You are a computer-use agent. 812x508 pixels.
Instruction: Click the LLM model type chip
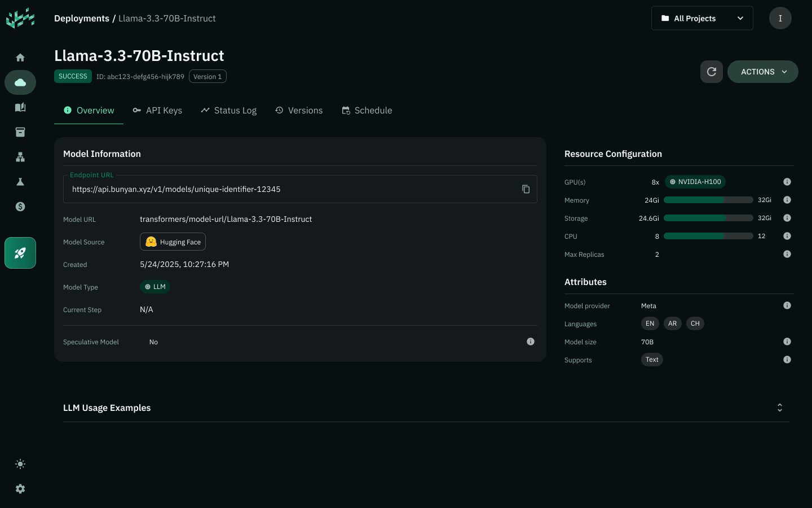point(155,287)
